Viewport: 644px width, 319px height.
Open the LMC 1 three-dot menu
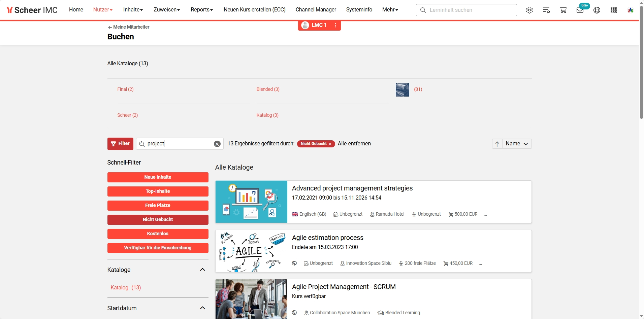[x=335, y=25]
